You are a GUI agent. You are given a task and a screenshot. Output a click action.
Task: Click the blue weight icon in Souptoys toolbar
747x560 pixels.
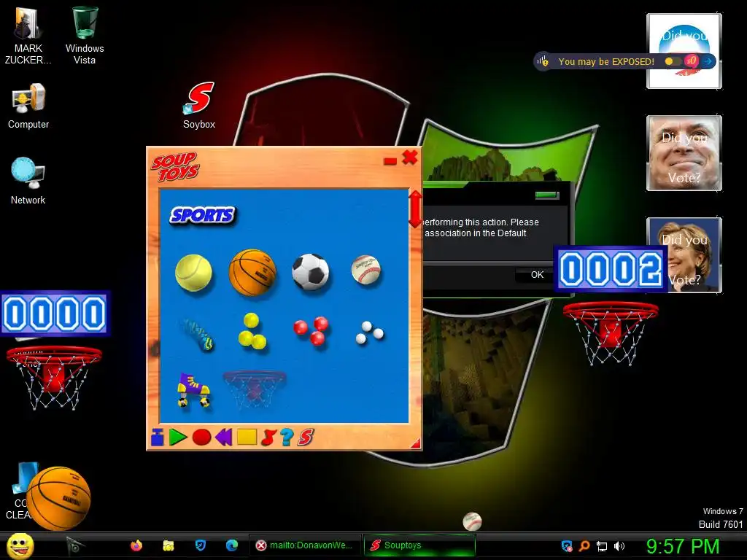[x=158, y=437]
